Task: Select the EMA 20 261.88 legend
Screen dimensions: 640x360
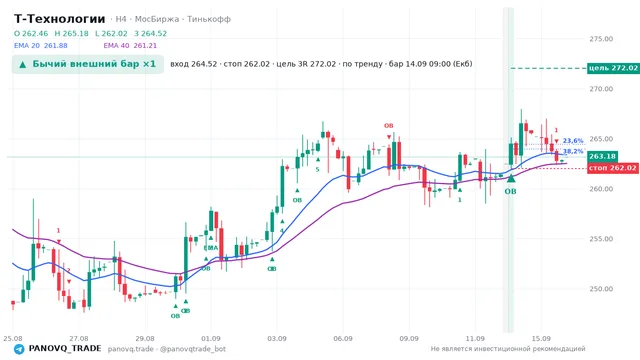Action: (40, 46)
